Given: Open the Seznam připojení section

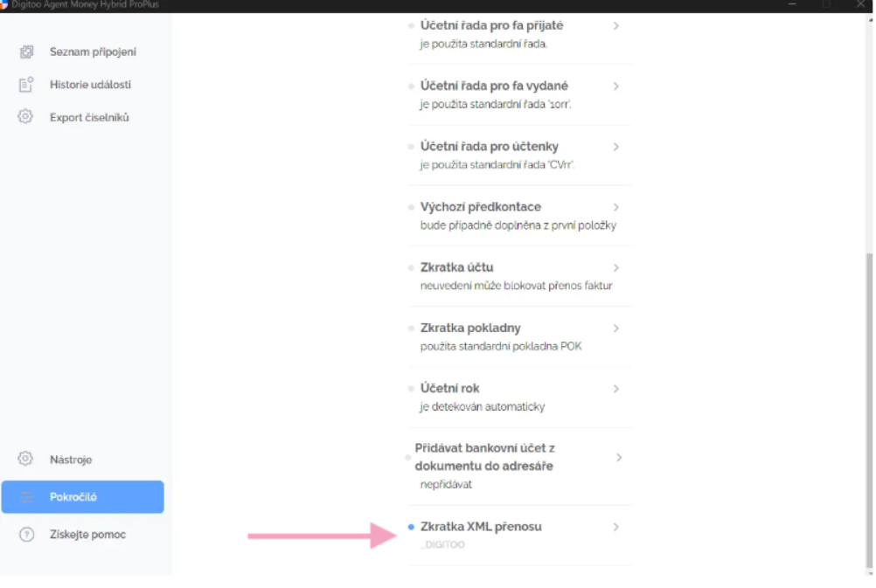Looking at the screenshot, I should click(93, 52).
